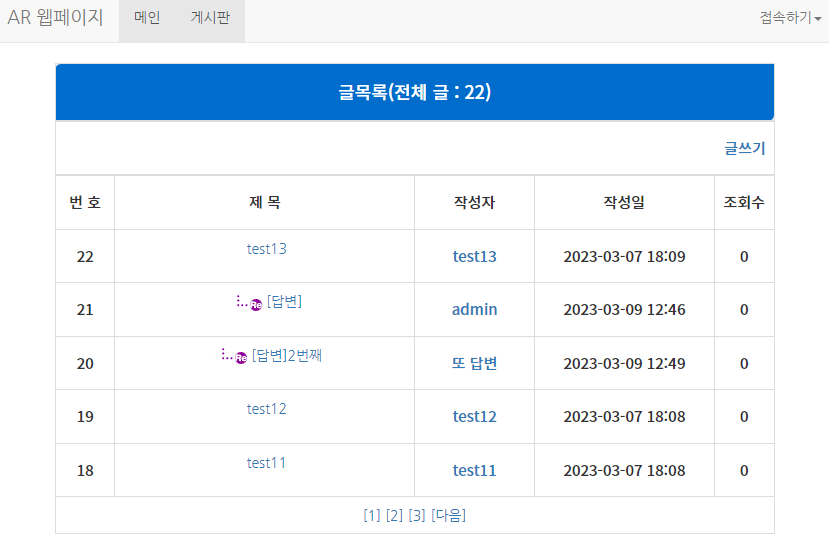Click the test11 row date 2023-03-07 18:08
The height and width of the screenshot is (538, 829).
click(x=624, y=470)
